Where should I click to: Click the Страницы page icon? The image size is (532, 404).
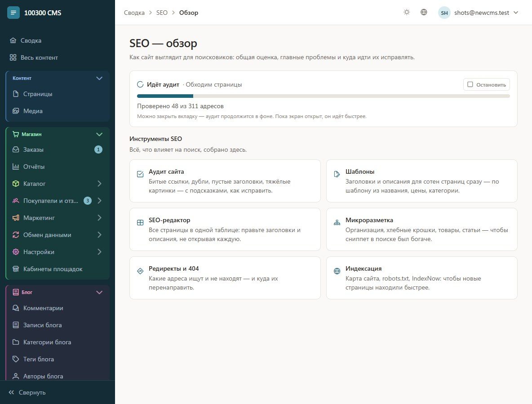click(x=16, y=94)
